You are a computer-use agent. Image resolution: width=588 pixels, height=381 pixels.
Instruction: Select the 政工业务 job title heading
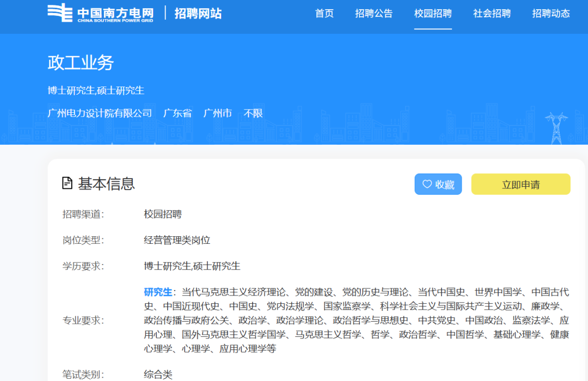(x=81, y=62)
